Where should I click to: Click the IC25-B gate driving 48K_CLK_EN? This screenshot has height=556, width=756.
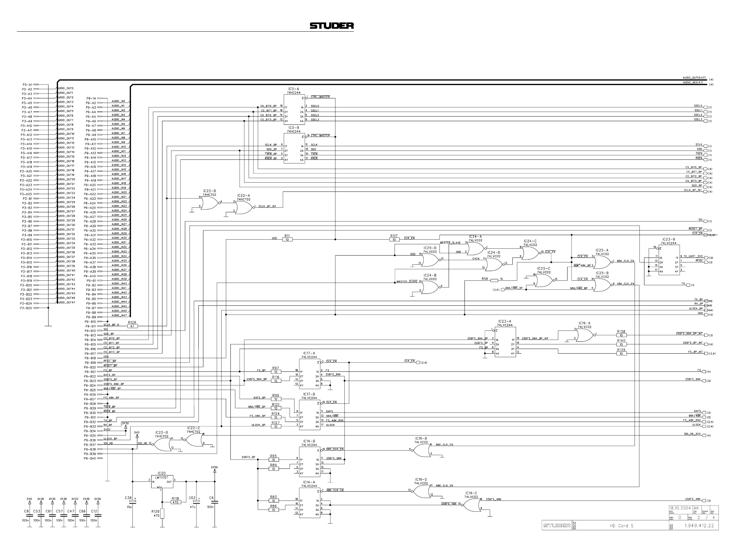tap(602, 285)
